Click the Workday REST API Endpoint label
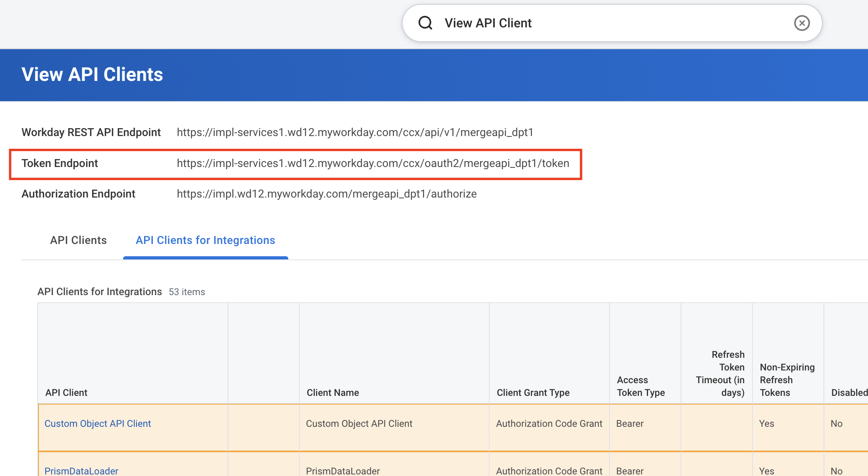The height and width of the screenshot is (476, 868). [91, 132]
